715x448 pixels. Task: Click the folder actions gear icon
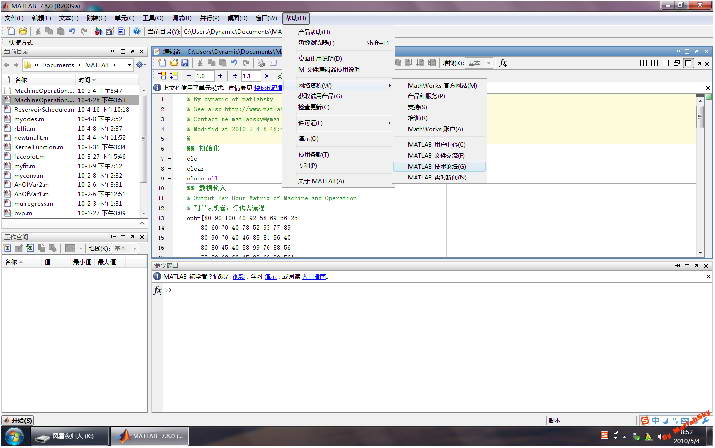pos(141,65)
